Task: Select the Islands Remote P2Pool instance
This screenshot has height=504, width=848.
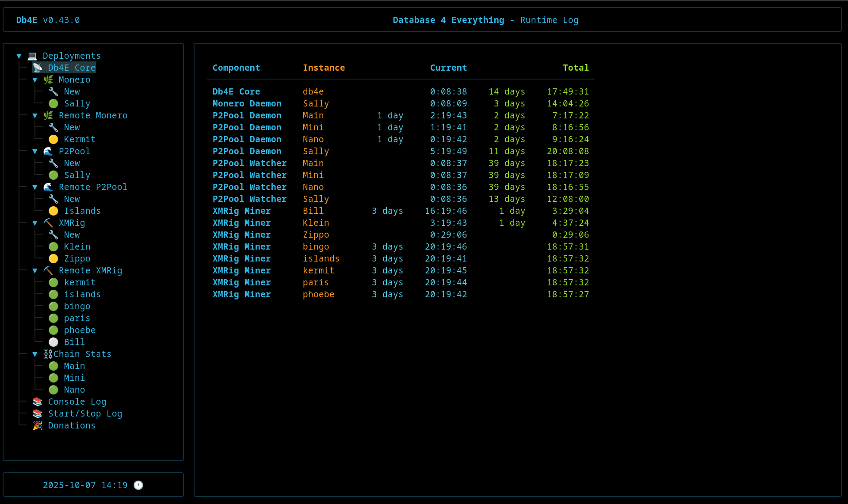Action: (82, 211)
